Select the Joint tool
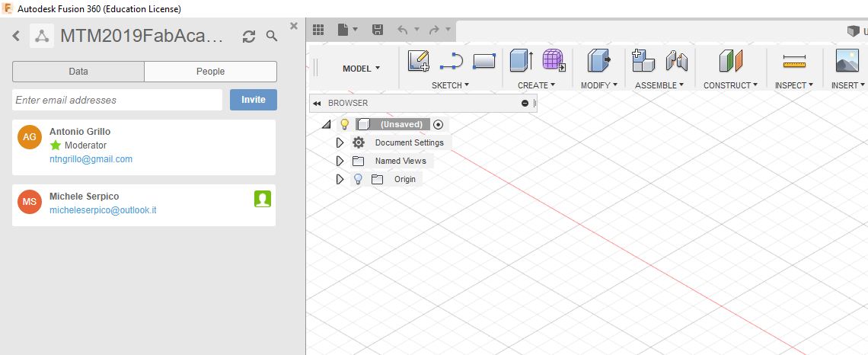Image resolution: width=868 pixels, height=355 pixels. click(676, 61)
